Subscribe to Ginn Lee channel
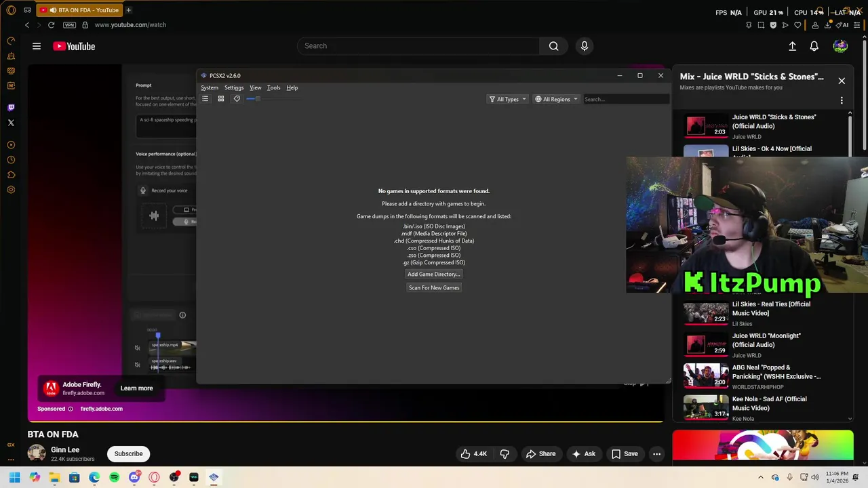Screen dimensions: 868x488 coord(128,453)
